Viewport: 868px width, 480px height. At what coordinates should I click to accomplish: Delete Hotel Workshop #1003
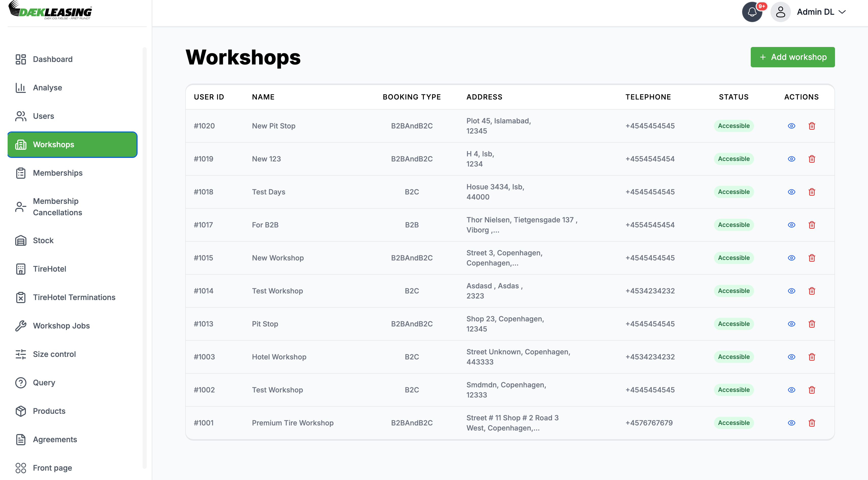point(812,357)
